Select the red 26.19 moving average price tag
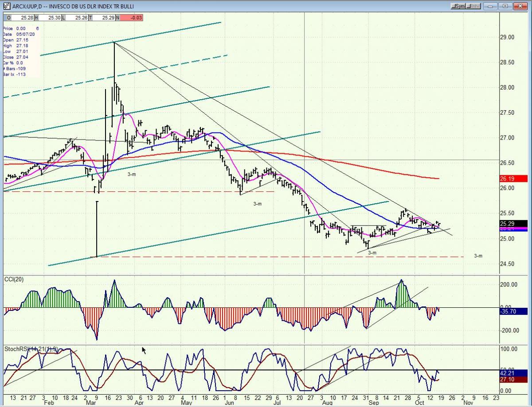The height and width of the screenshot is (407, 532). 513,179
